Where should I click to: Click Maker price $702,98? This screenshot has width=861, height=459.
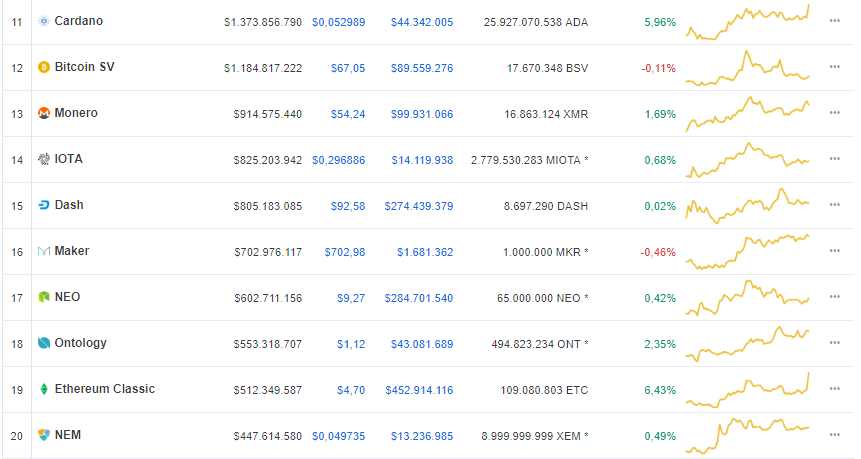[x=345, y=253]
